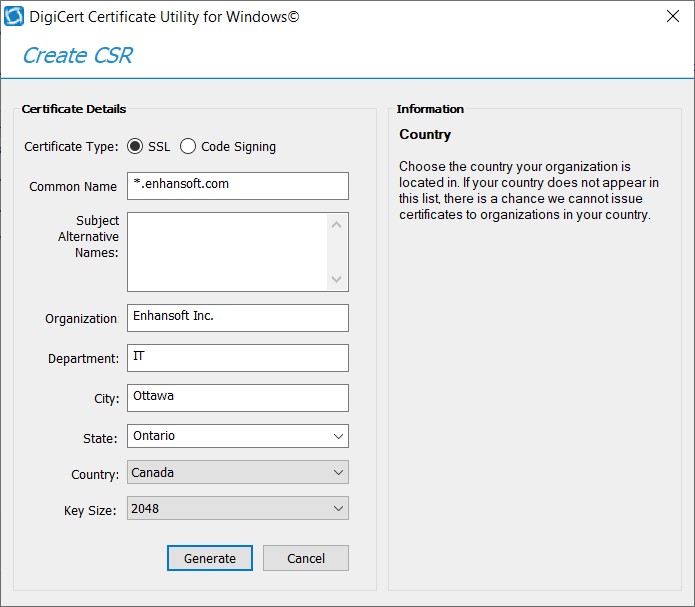Click the City field showing Ottawa
Viewport: 695px width, 607px height.
(x=238, y=398)
